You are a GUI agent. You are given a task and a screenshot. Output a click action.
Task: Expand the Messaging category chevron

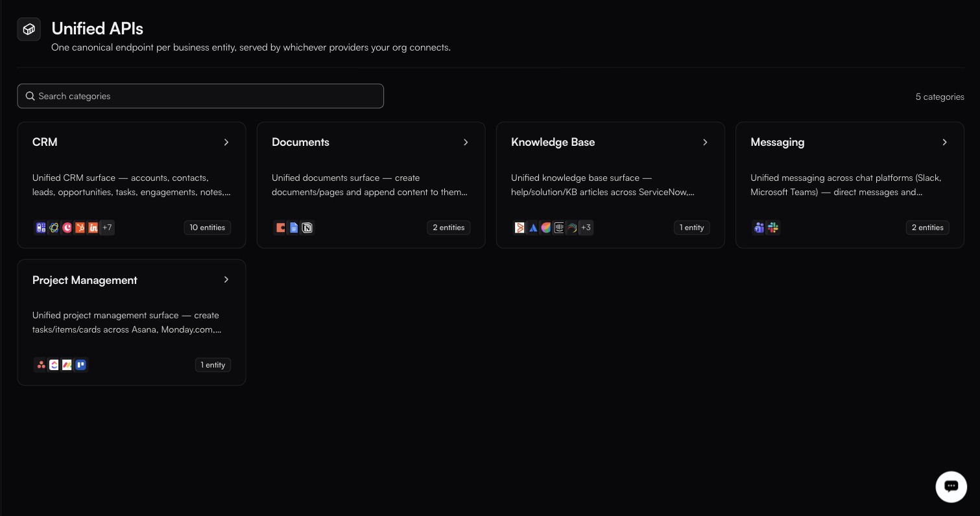(944, 142)
